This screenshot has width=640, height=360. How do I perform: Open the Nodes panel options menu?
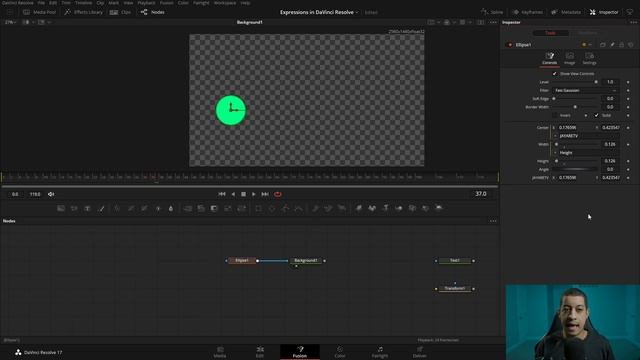[493, 221]
